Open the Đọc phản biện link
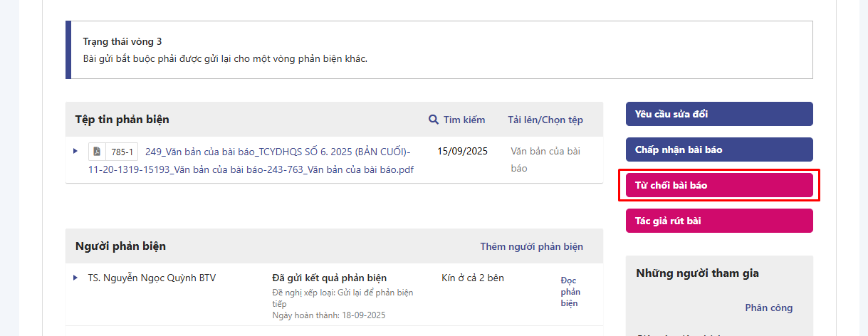Image resolution: width=868 pixels, height=336 pixels. [569, 292]
